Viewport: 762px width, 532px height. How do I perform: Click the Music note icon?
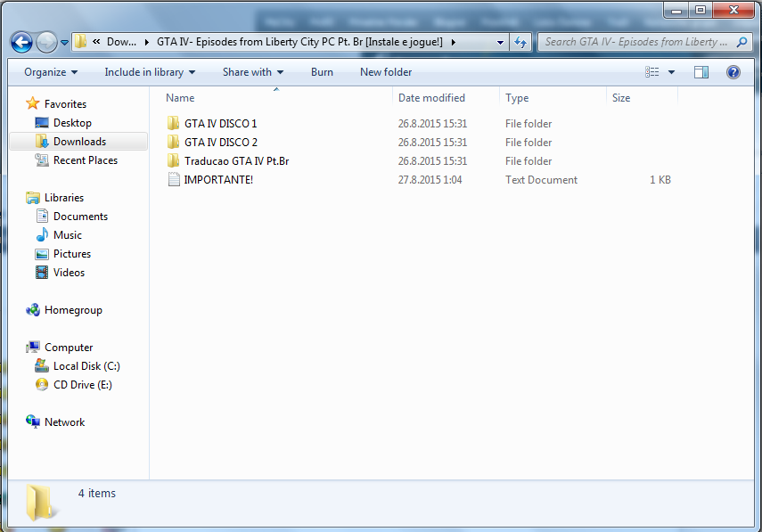point(42,234)
